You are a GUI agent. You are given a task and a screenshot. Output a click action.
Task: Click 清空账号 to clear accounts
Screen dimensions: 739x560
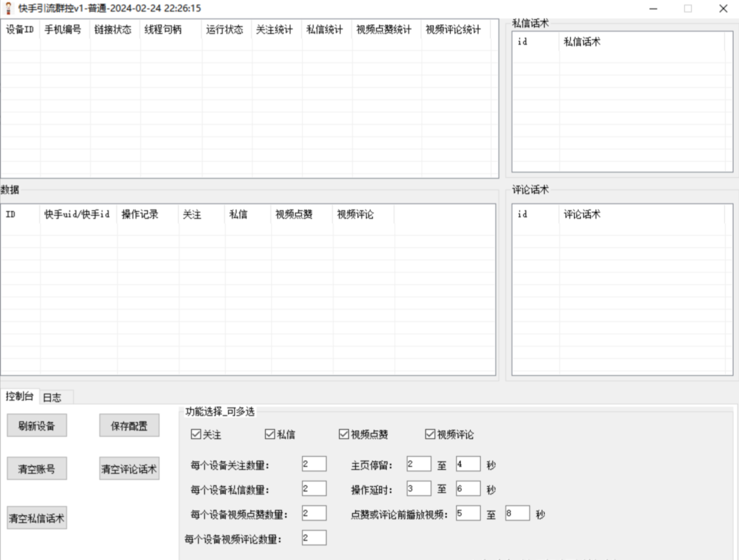click(x=36, y=468)
